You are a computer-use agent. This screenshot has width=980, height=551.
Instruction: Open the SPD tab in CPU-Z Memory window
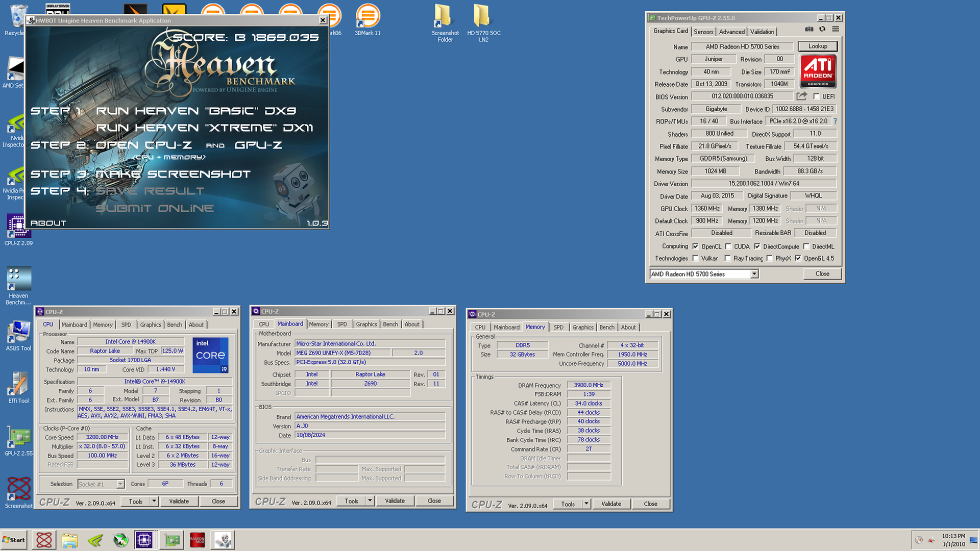coord(558,328)
